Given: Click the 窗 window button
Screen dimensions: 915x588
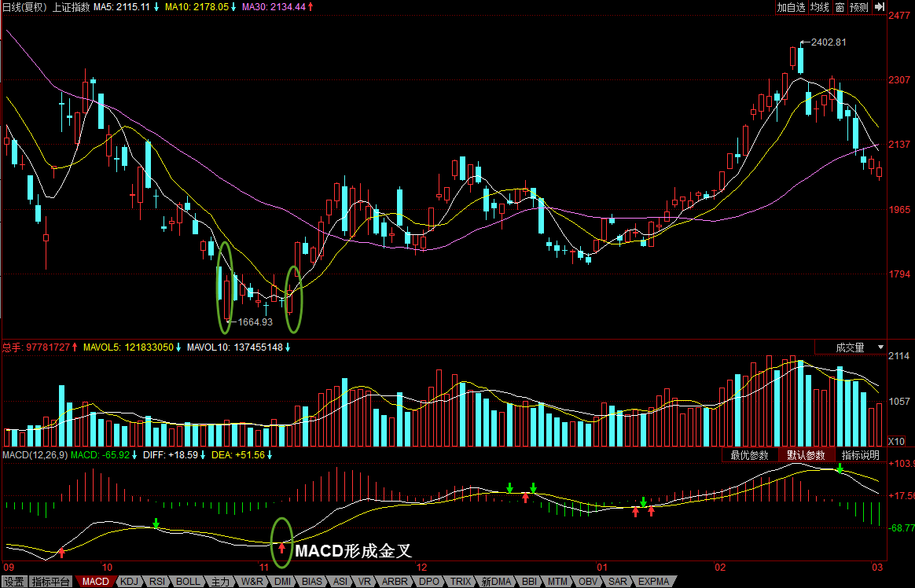Looking at the screenshot, I should pyautogui.click(x=839, y=7).
